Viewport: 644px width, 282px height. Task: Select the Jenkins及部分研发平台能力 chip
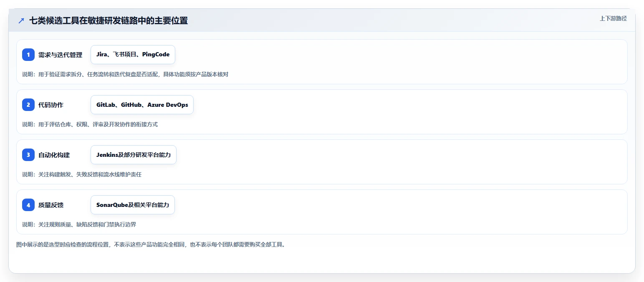[134, 155]
